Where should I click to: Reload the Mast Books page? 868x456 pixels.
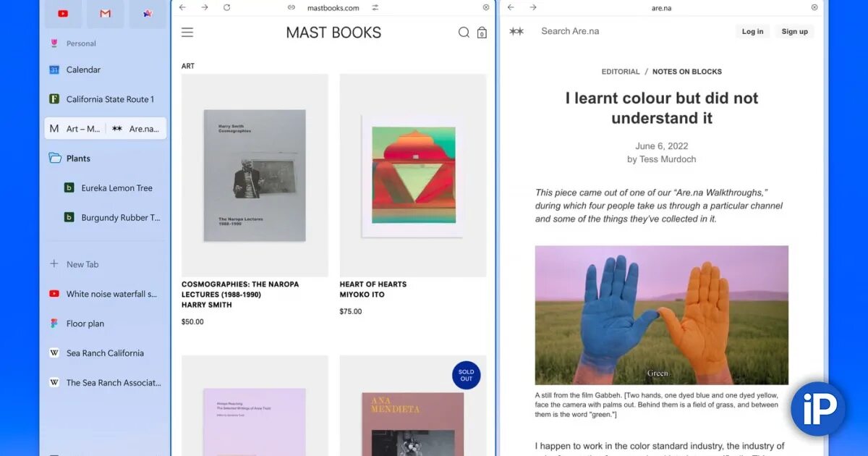[226, 7]
